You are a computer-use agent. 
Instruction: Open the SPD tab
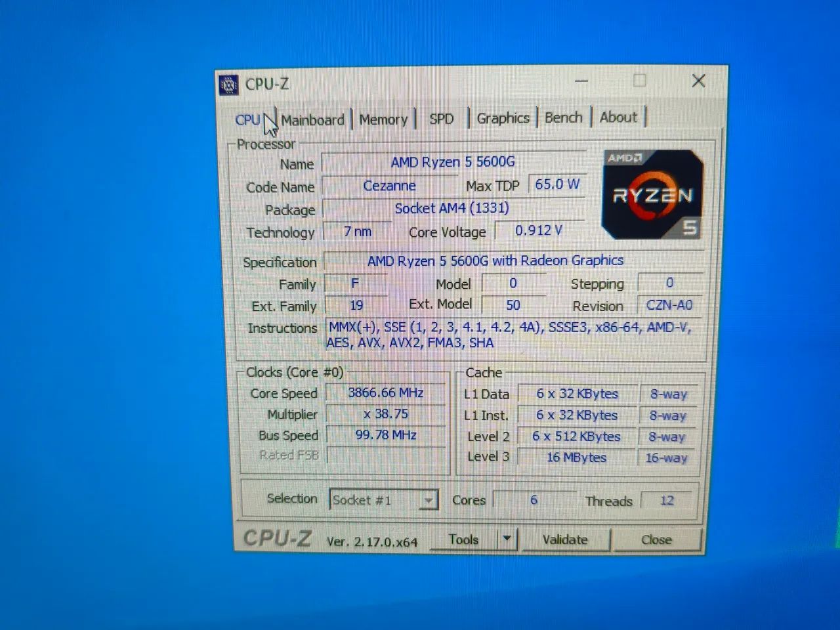(x=442, y=119)
